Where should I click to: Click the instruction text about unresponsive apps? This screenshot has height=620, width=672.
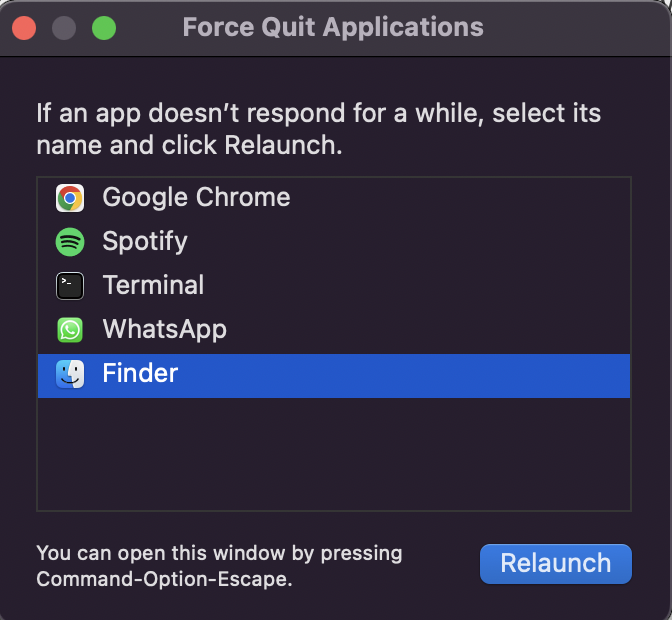tap(318, 129)
